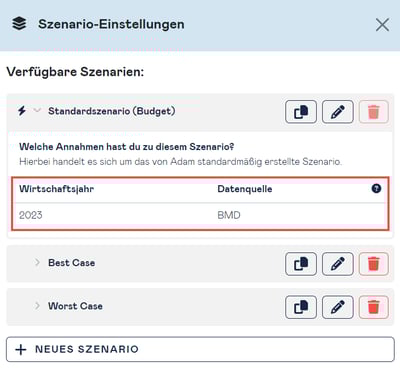Click the Verfügbare Szenarien heading
Viewport: 400px width, 368px height.
[75, 72]
